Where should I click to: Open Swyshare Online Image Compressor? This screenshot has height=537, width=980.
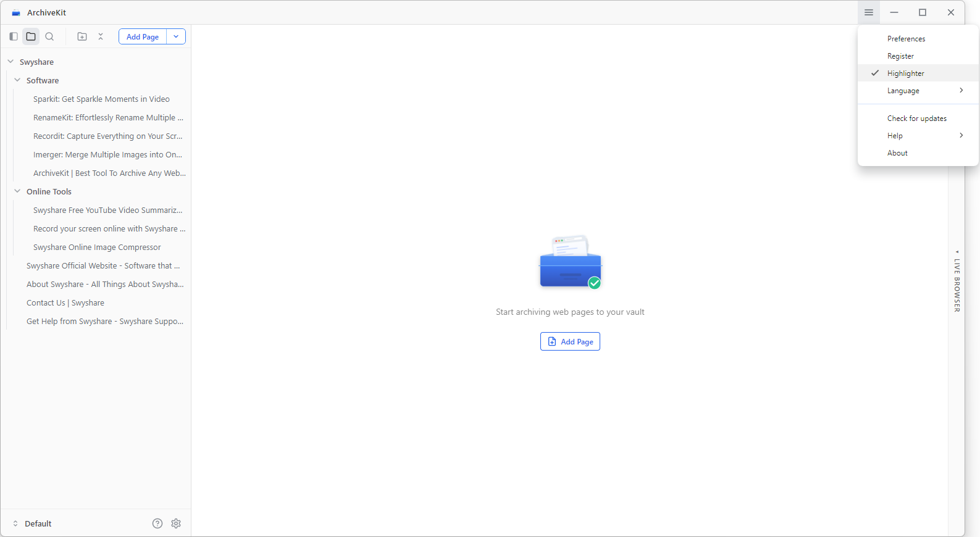pyautogui.click(x=97, y=247)
